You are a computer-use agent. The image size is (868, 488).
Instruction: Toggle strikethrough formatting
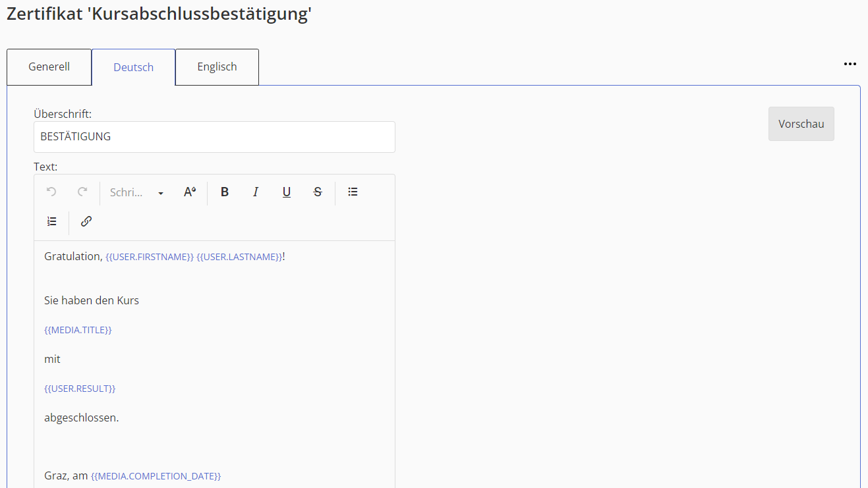tap(318, 192)
